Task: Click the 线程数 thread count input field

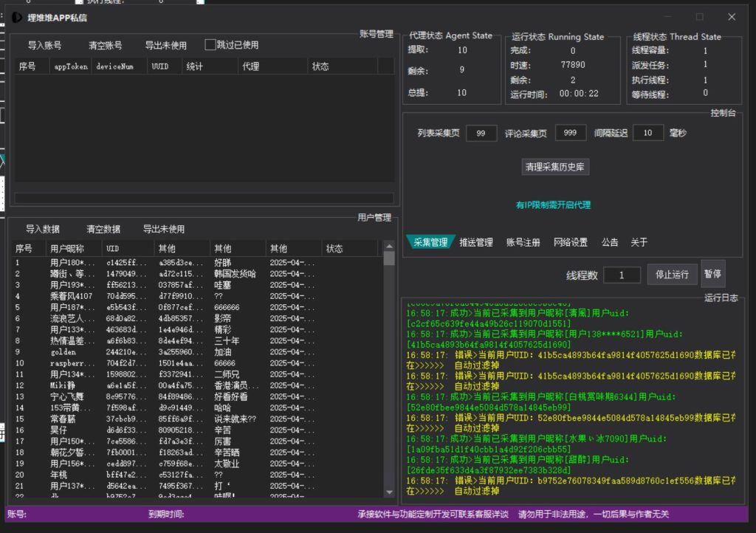Action: (x=622, y=274)
